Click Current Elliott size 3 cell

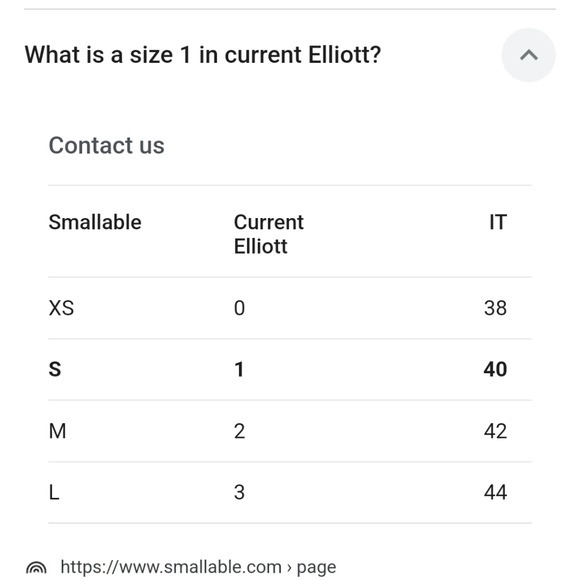(239, 492)
